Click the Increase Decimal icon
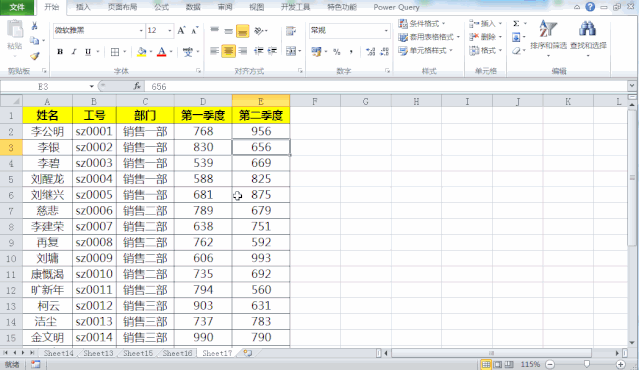This screenshot has height=370, width=639. coord(370,51)
